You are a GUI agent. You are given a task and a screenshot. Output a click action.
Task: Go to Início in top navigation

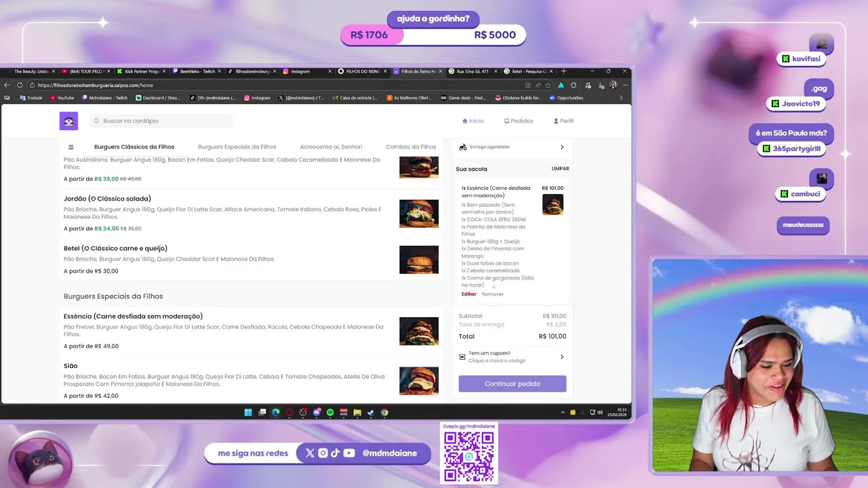tap(473, 121)
